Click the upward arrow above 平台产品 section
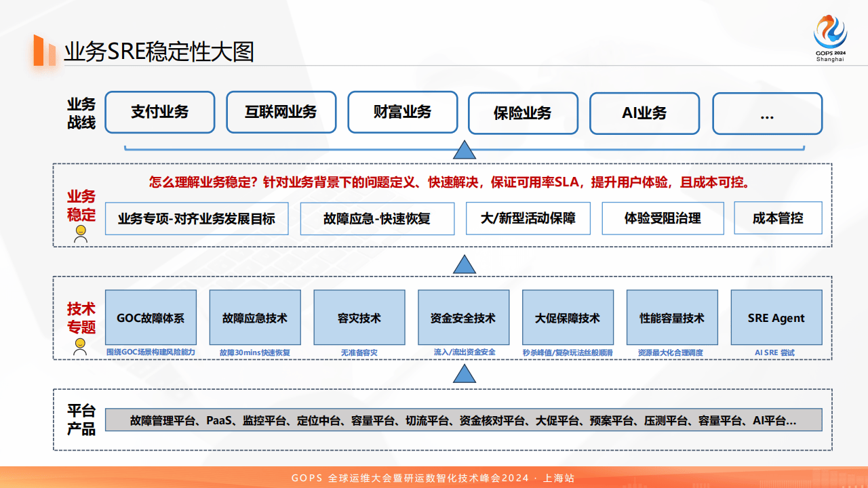Viewport: 868px width, 488px height. (x=465, y=372)
